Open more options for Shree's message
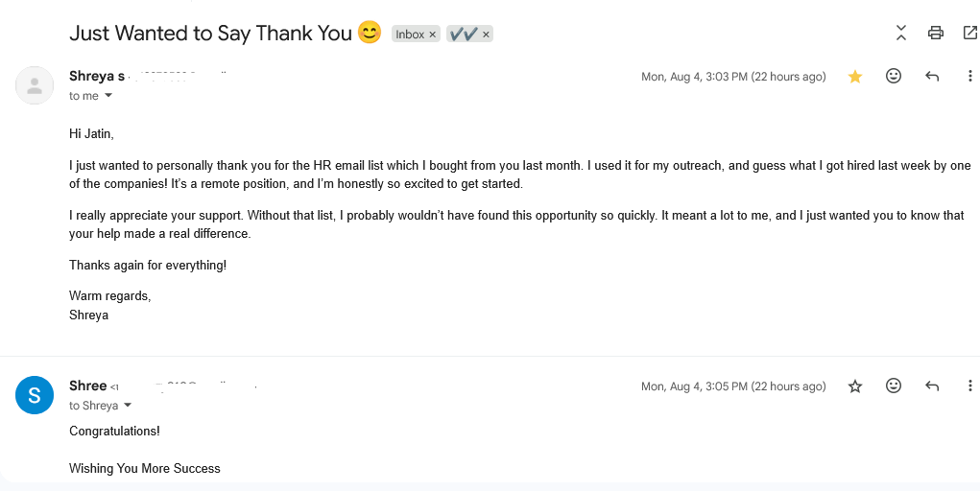 point(969,386)
